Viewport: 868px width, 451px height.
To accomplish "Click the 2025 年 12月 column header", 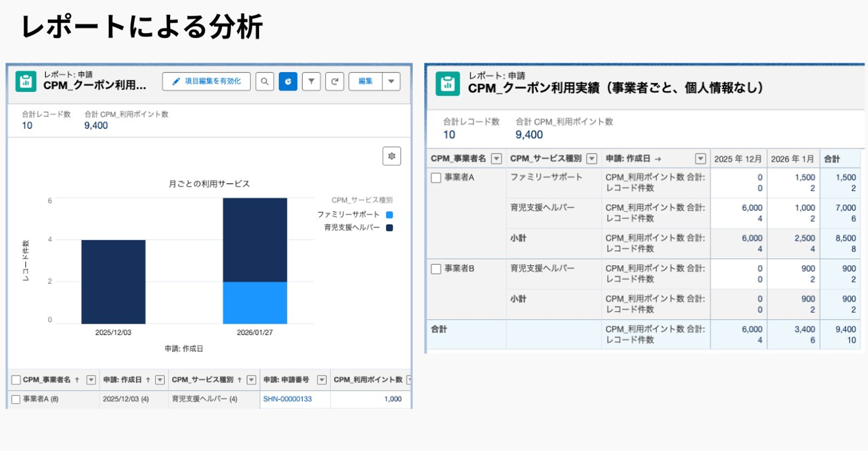I will [x=738, y=159].
